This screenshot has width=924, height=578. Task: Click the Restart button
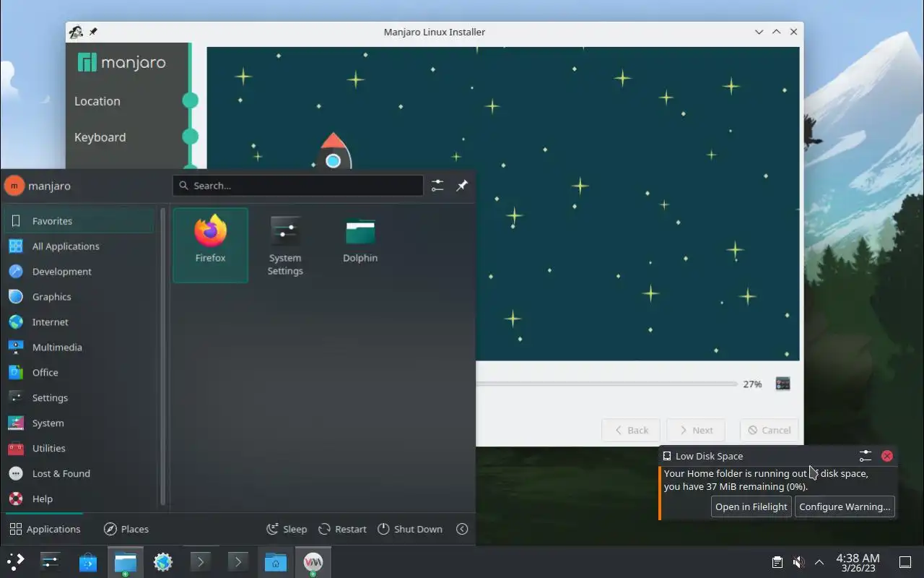[x=343, y=529]
